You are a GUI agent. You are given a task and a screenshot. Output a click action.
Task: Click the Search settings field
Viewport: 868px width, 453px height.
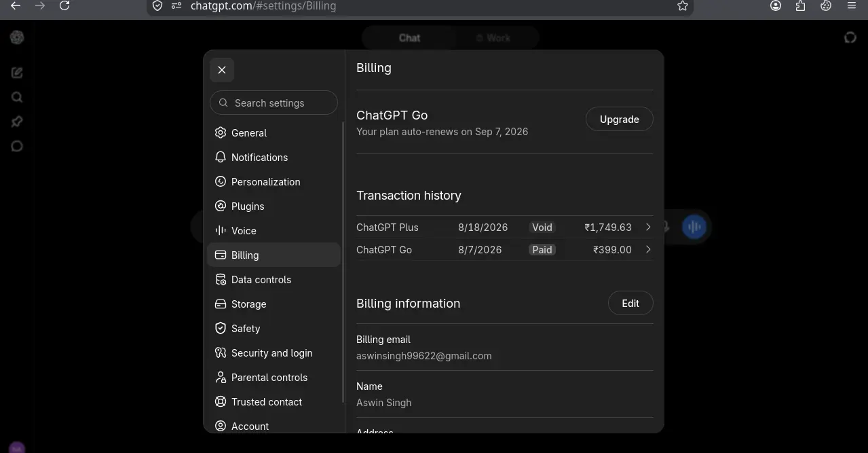pos(273,103)
